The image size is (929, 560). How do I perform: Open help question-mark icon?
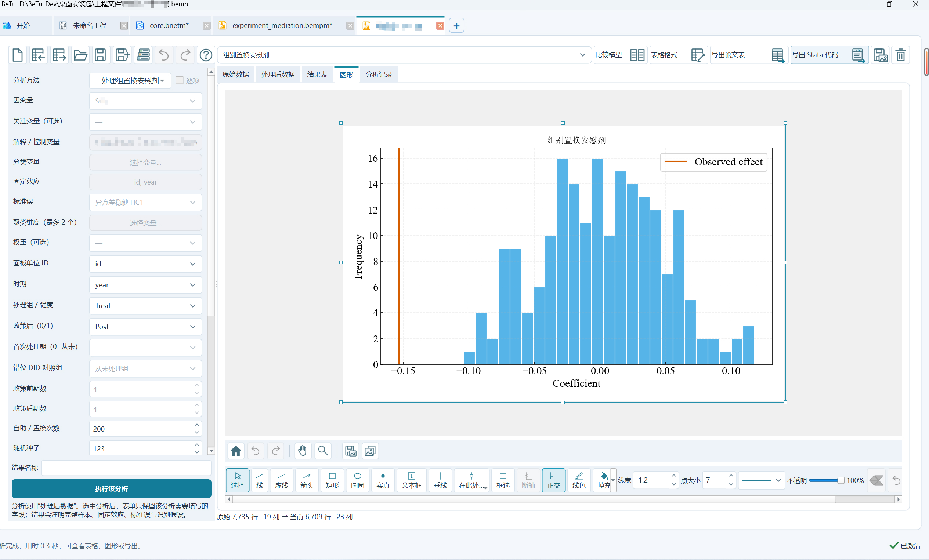coord(206,55)
